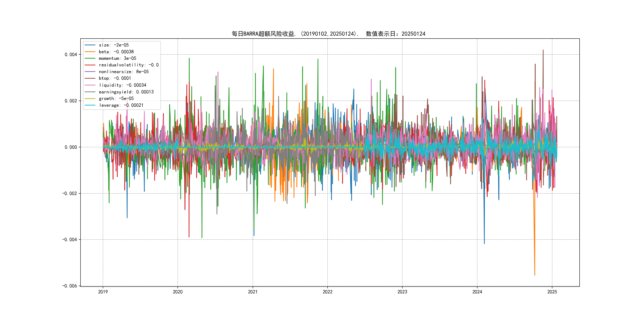Click the blue size legend line
Screen dimensions: 644x322
pyautogui.click(x=90, y=45)
